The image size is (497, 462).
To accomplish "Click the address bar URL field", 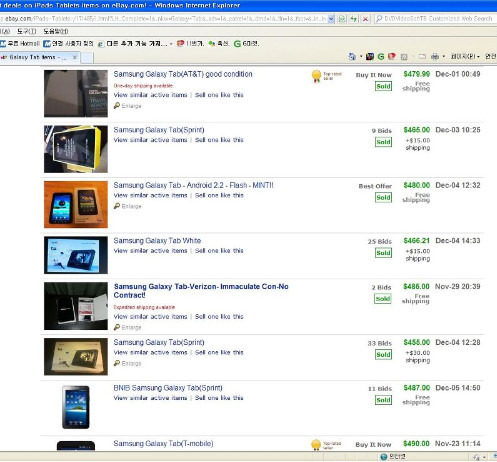I will (x=164, y=19).
